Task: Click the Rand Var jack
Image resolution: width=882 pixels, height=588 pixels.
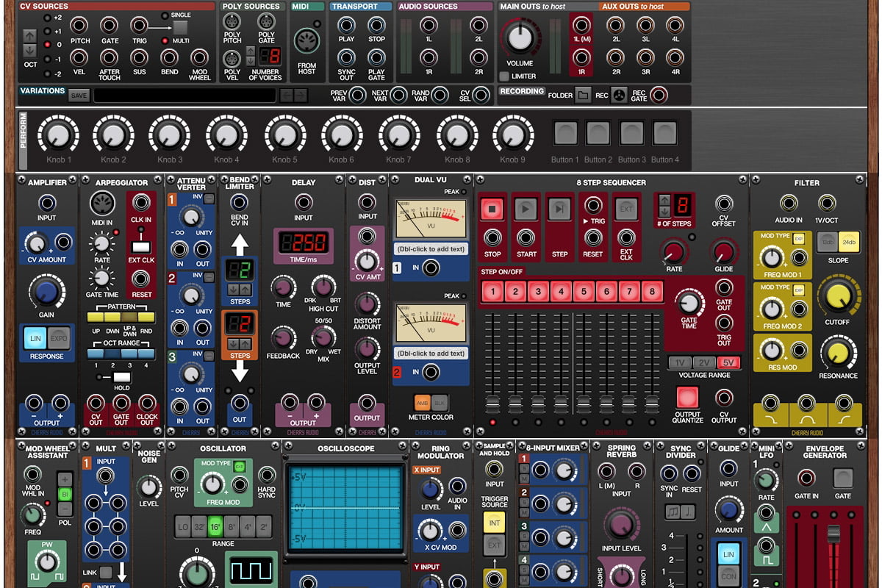Action: (x=440, y=95)
